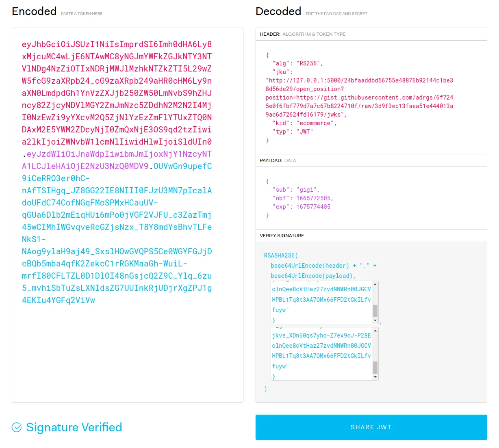Screen dimensions: 499x448
Task: Click the down arrow of public key scrollbar
Action: coord(375,320)
